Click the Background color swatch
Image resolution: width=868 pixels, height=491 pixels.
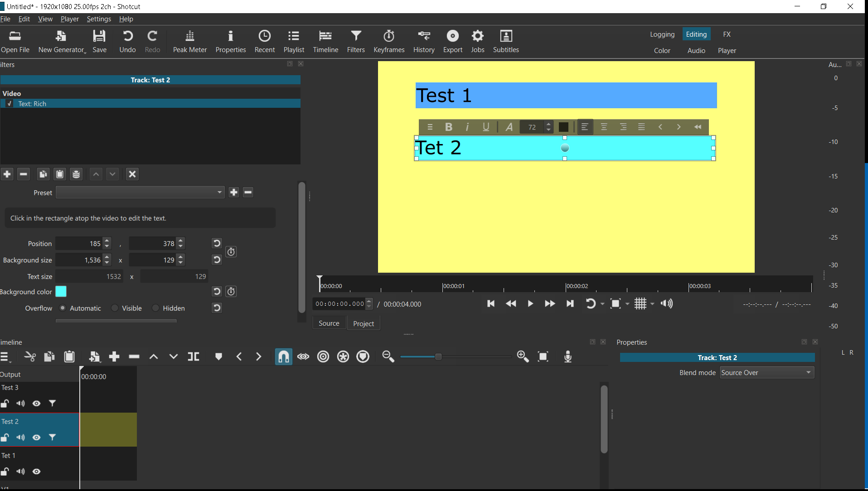[61, 292]
